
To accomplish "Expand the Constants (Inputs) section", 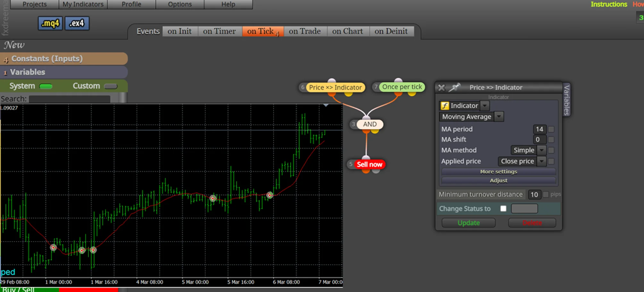I will 64,59.
